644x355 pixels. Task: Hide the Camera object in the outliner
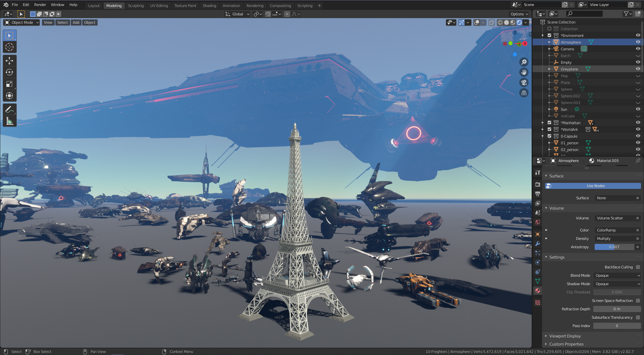(638, 49)
